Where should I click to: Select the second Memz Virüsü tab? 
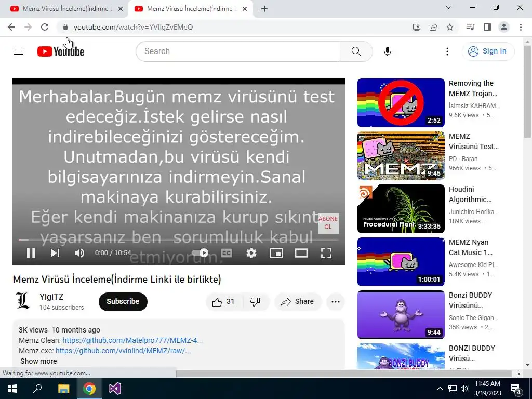coord(189,9)
